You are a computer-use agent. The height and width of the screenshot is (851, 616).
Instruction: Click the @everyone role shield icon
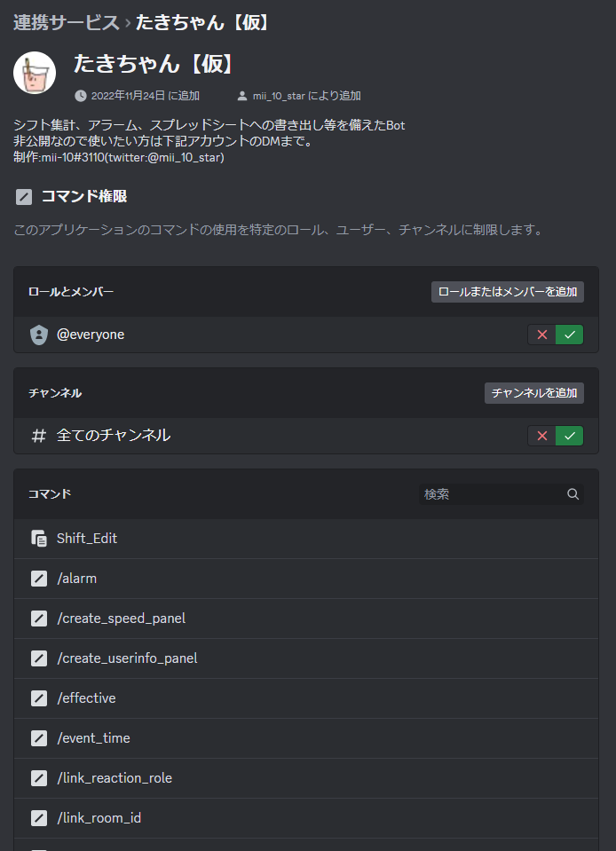point(39,335)
